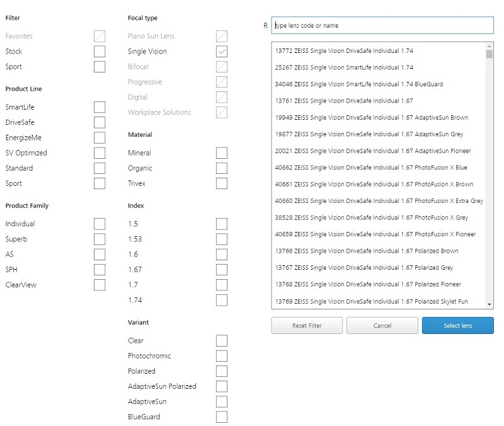Click the blue Select lens button
504x426 pixels.
pyautogui.click(x=457, y=326)
